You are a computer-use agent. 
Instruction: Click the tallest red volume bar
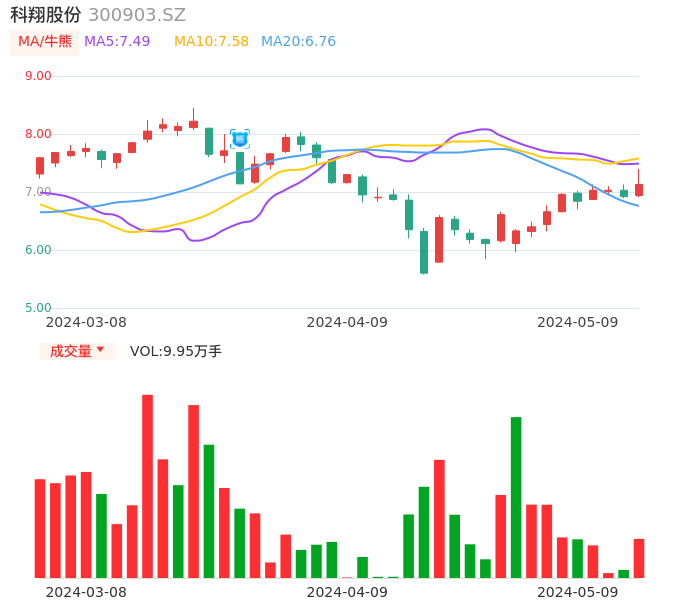147,486
